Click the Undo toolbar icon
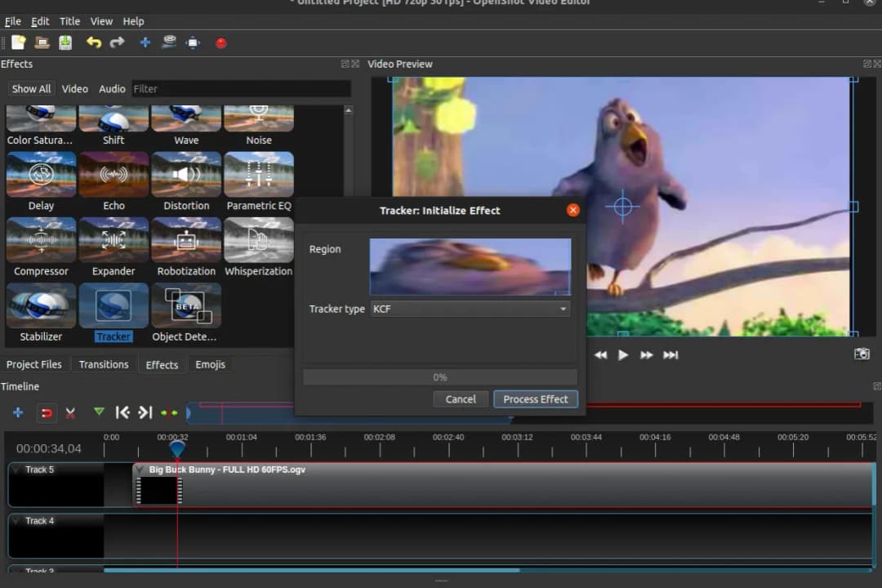This screenshot has height=588, width=882. 93,42
